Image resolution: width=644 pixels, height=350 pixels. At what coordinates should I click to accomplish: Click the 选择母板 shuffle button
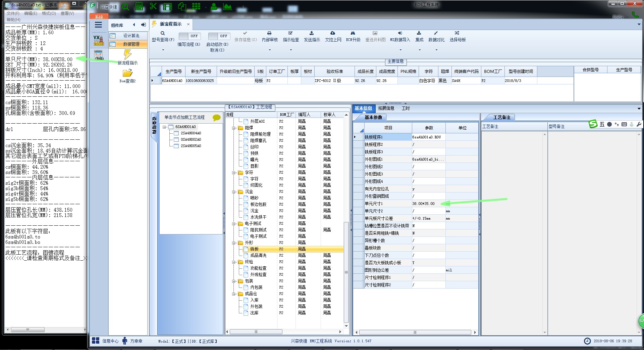point(458,37)
